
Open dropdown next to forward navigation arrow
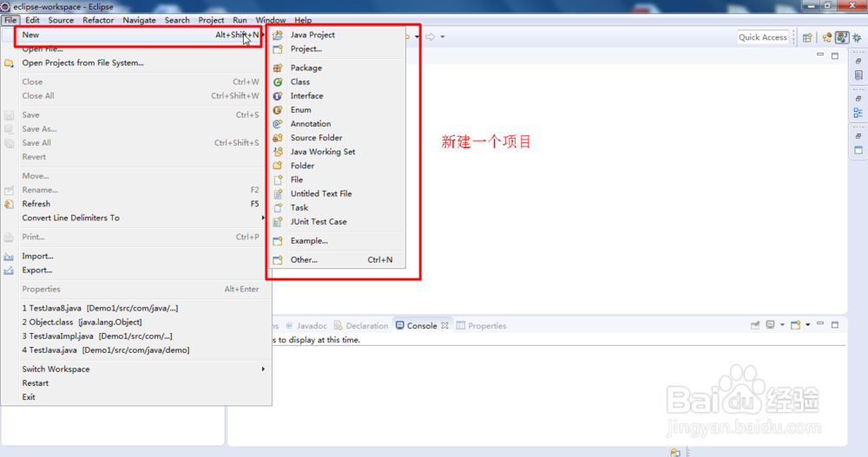tap(443, 37)
